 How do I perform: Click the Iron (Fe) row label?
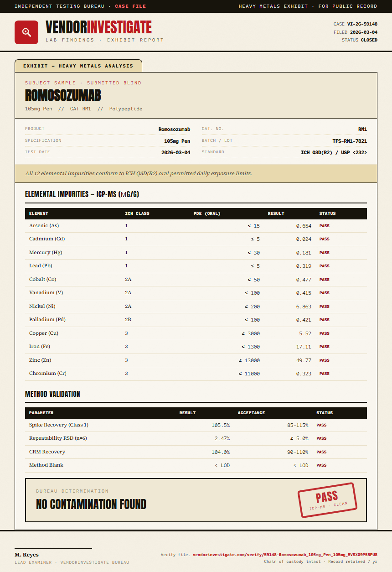coord(40,347)
